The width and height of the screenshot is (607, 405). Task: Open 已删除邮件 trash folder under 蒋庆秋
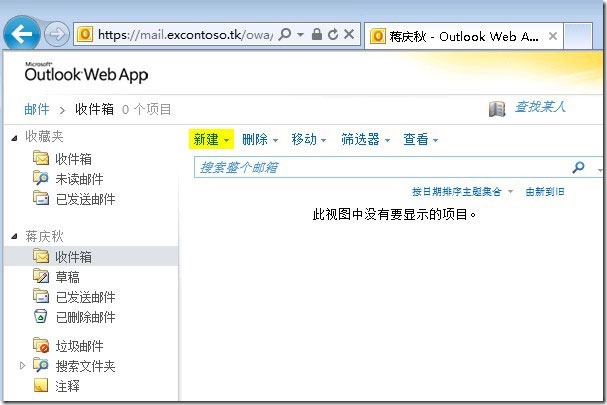point(85,317)
